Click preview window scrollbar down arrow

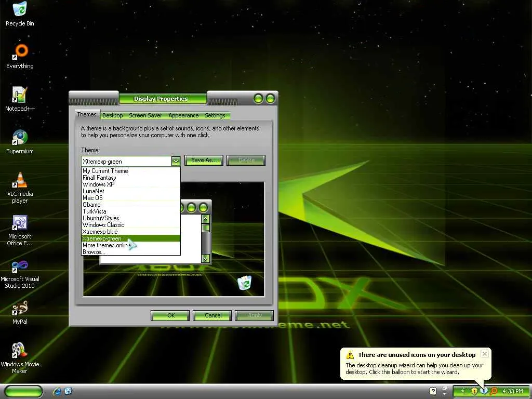[205, 259]
